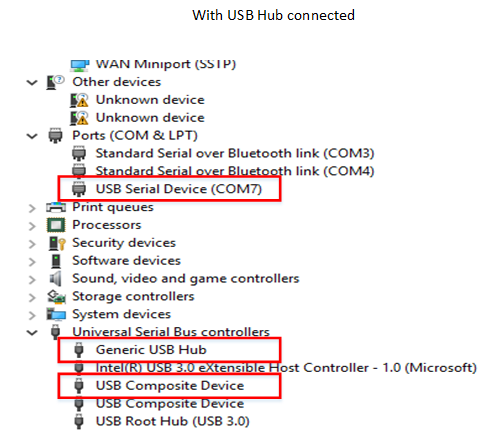502x444 pixels.
Task: Click the Other devices category icon
Action: [55, 82]
